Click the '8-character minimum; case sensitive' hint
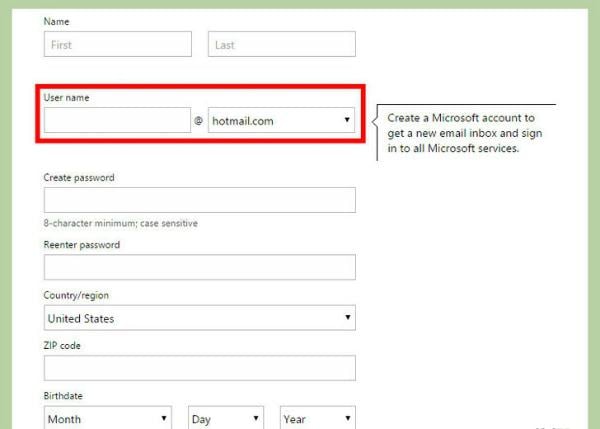The image size is (600, 429). click(x=121, y=223)
